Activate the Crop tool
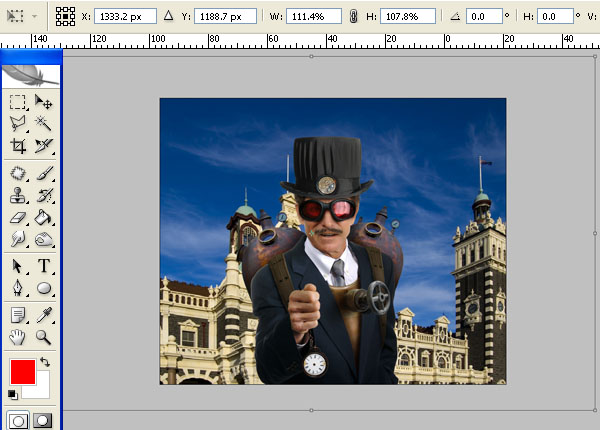Viewport: 600px width, 430px height. [x=18, y=146]
